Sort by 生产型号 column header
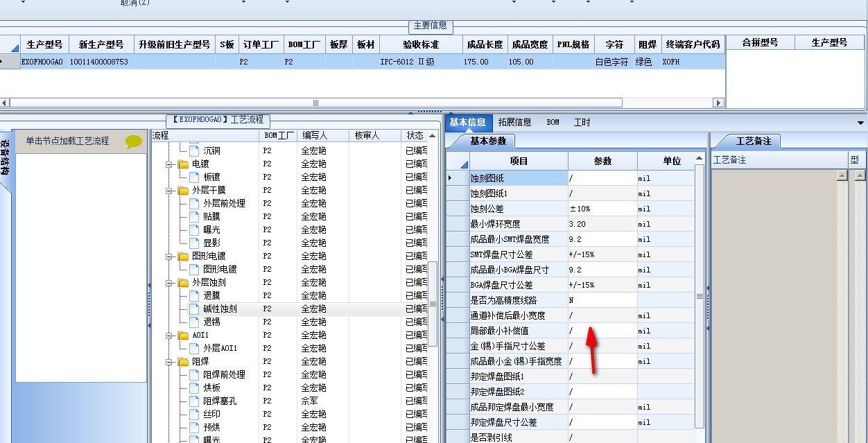 (x=45, y=44)
